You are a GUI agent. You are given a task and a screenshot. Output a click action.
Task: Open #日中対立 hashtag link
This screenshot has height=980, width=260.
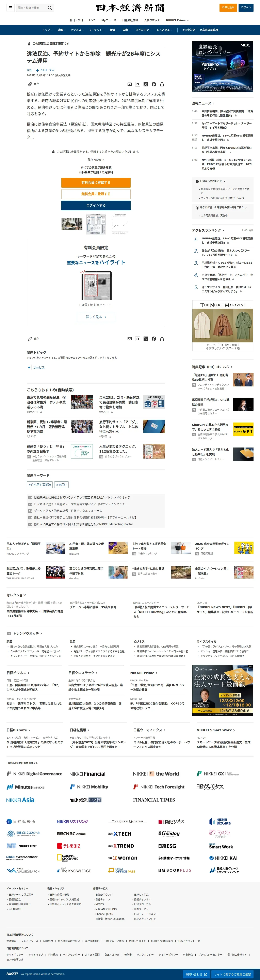189,30
